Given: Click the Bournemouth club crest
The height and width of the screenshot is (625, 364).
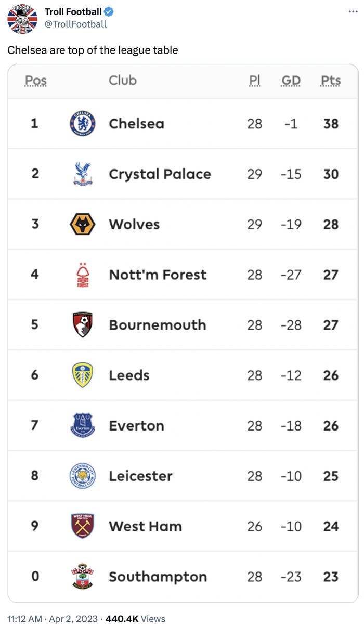Looking at the screenshot, I should click(x=82, y=325).
